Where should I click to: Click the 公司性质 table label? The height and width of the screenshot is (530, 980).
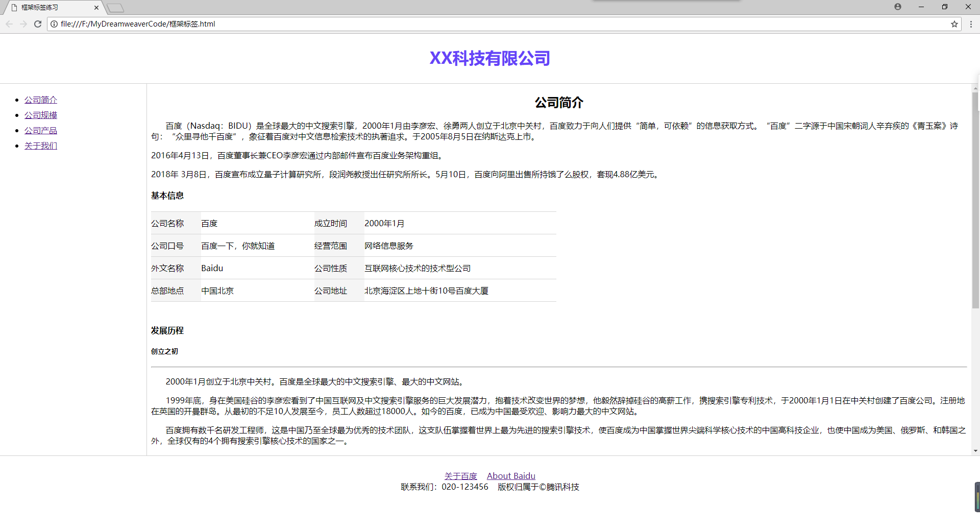click(x=331, y=269)
